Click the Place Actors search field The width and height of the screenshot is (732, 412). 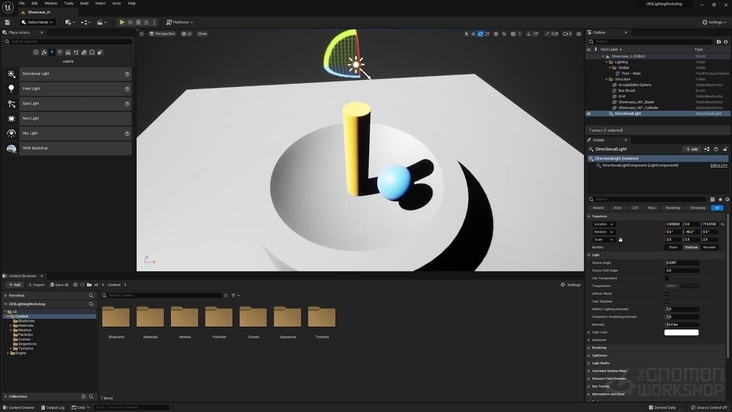[66, 41]
